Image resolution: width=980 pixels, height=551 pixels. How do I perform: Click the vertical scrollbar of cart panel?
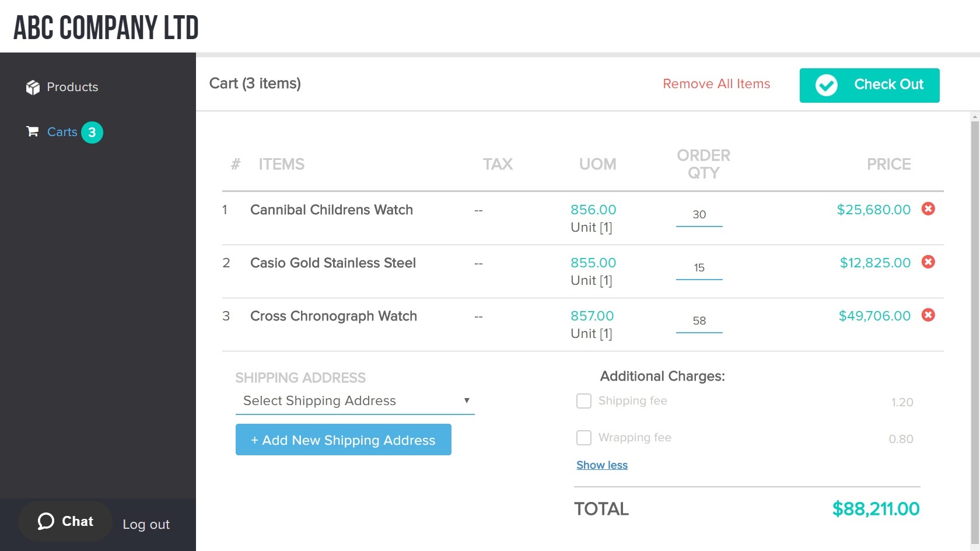click(x=975, y=327)
